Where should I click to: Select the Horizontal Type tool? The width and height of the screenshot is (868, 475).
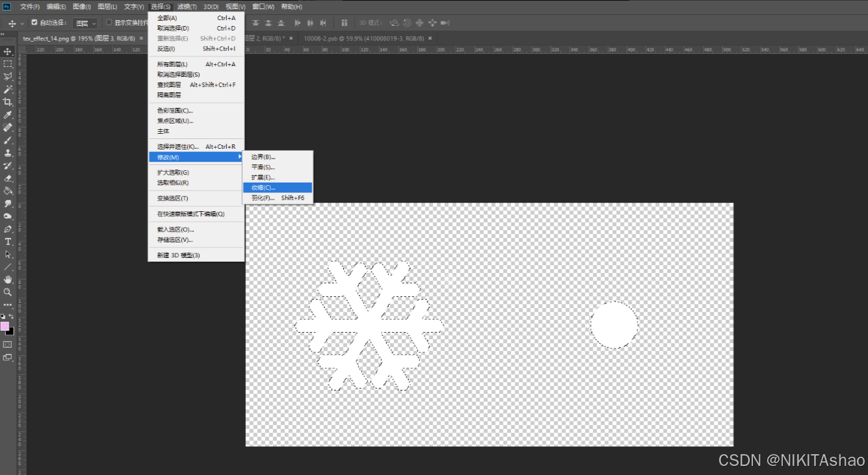tap(8, 242)
